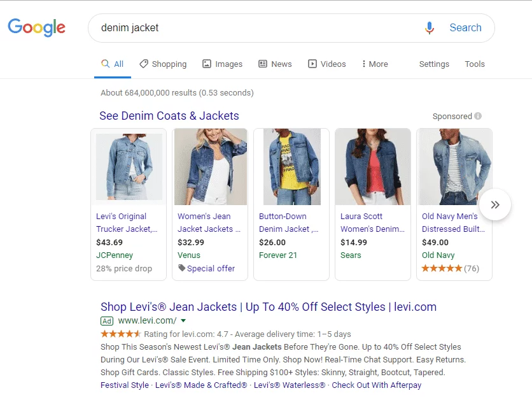Viewport: 532px width, 400px height.
Task: Click the Forever 21 store name
Action: point(278,255)
